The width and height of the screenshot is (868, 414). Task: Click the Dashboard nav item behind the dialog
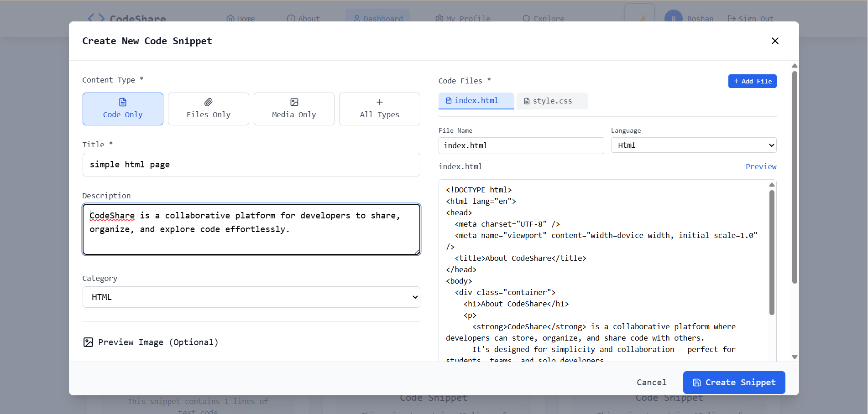tap(378, 19)
